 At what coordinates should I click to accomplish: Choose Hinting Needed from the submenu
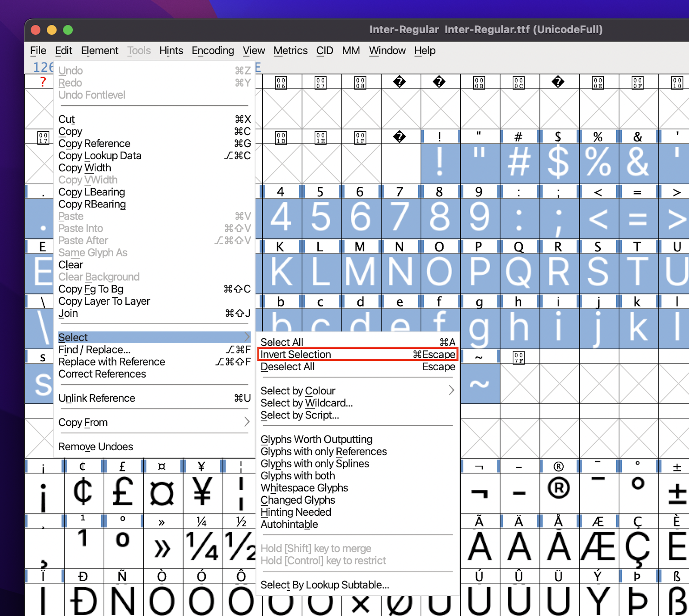click(295, 512)
